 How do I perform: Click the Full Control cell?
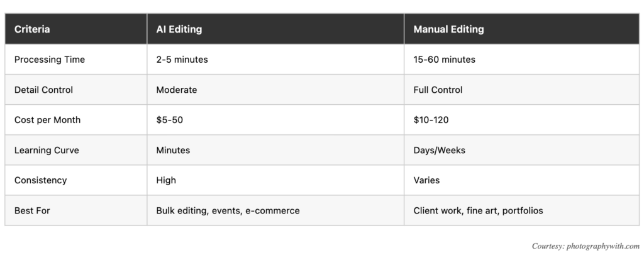438,90
